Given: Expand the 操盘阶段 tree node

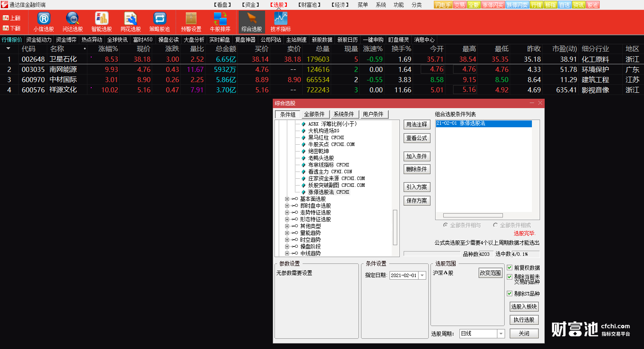Looking at the screenshot, I should point(287,246).
